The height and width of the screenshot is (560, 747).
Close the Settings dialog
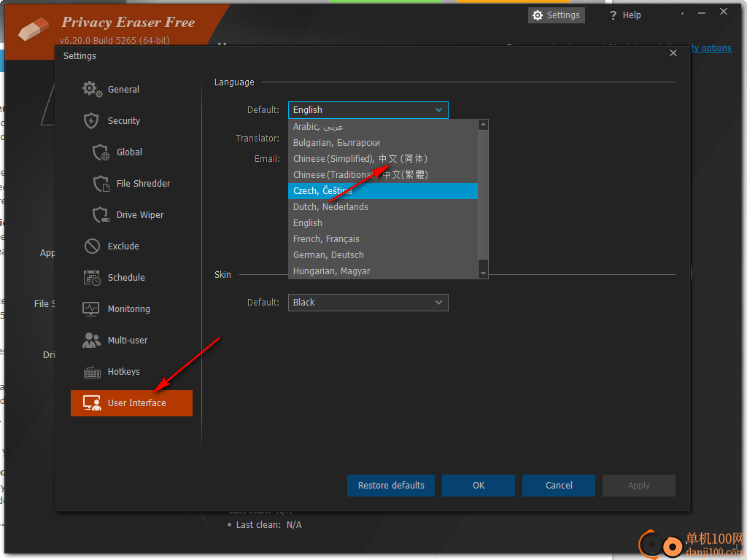tap(673, 52)
